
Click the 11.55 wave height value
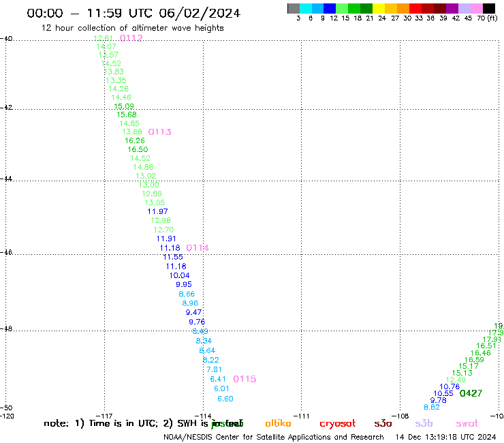point(173,257)
